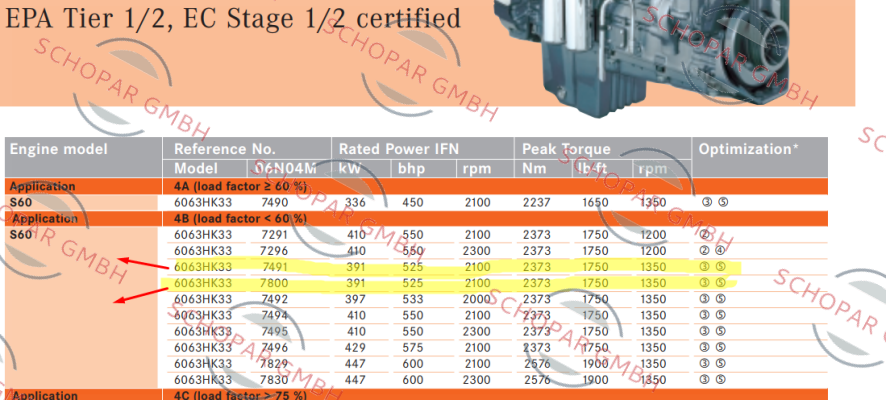The width and height of the screenshot is (886, 400).
Task: Click the 2300 rpm value in row 7296
Action: (477, 250)
